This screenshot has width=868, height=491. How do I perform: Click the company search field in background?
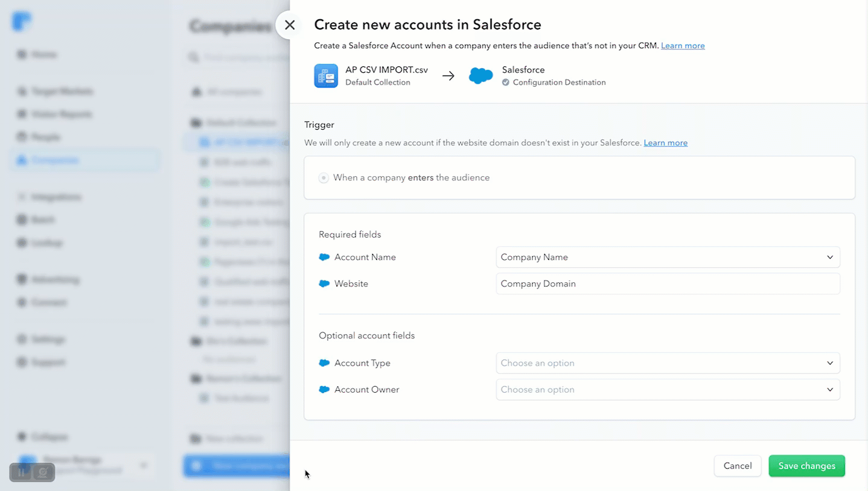[x=238, y=57]
